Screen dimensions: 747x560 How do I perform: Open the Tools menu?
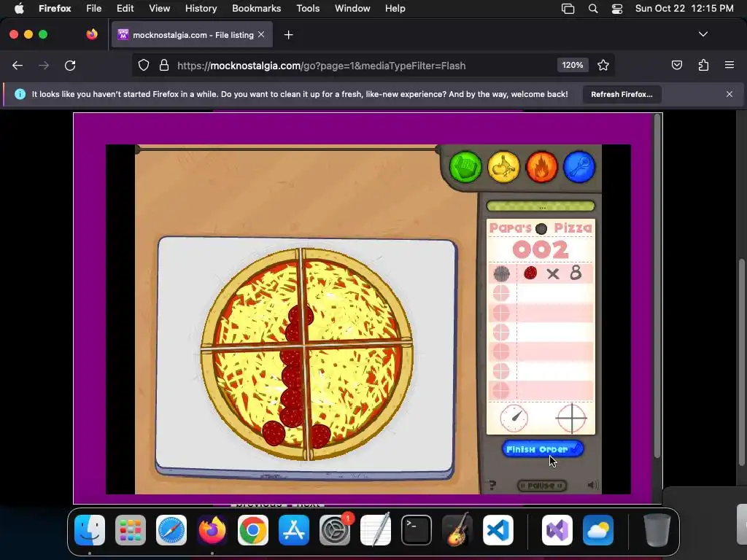coord(308,9)
